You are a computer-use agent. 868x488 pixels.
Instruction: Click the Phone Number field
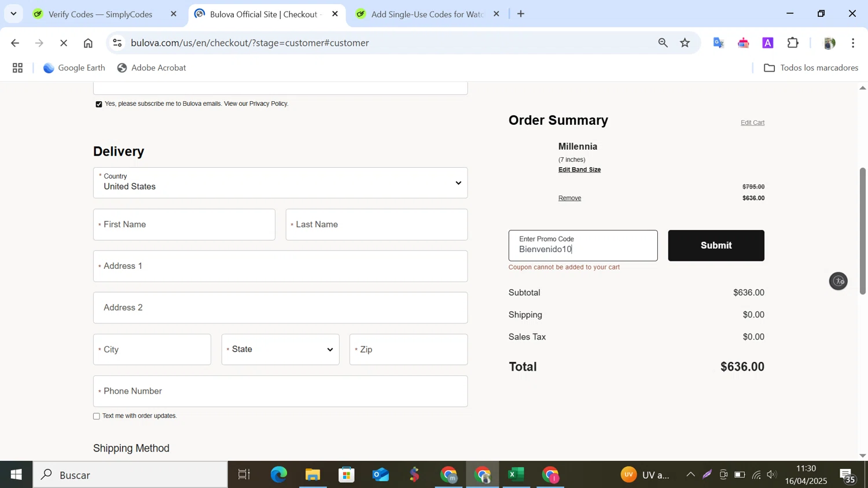tap(280, 391)
